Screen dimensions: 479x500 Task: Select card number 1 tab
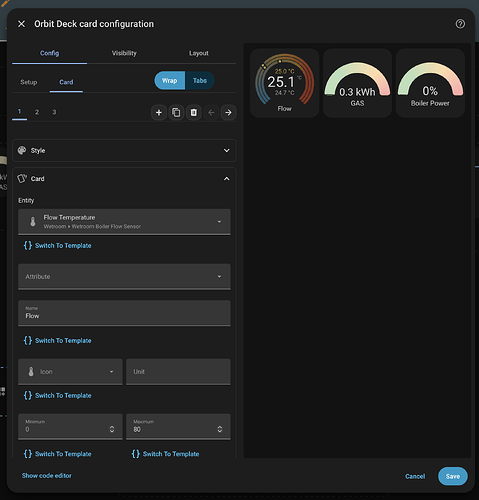pyautogui.click(x=19, y=112)
